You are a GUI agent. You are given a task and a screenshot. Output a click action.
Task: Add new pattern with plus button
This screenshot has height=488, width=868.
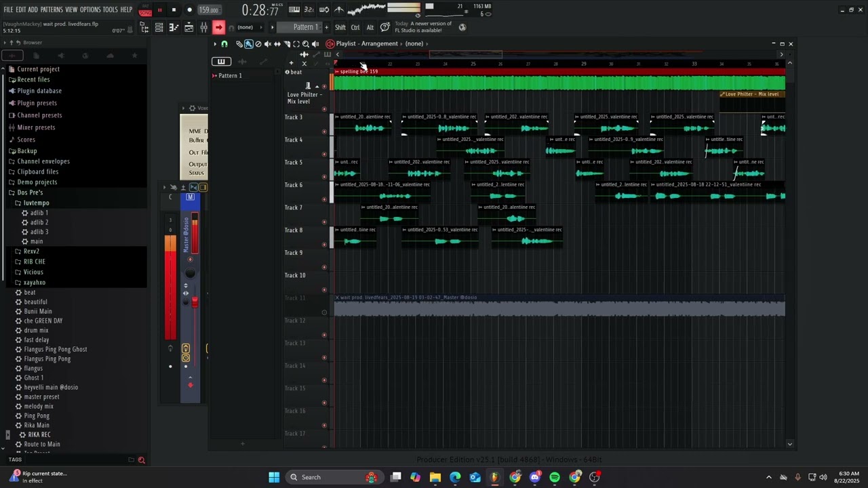[326, 27]
